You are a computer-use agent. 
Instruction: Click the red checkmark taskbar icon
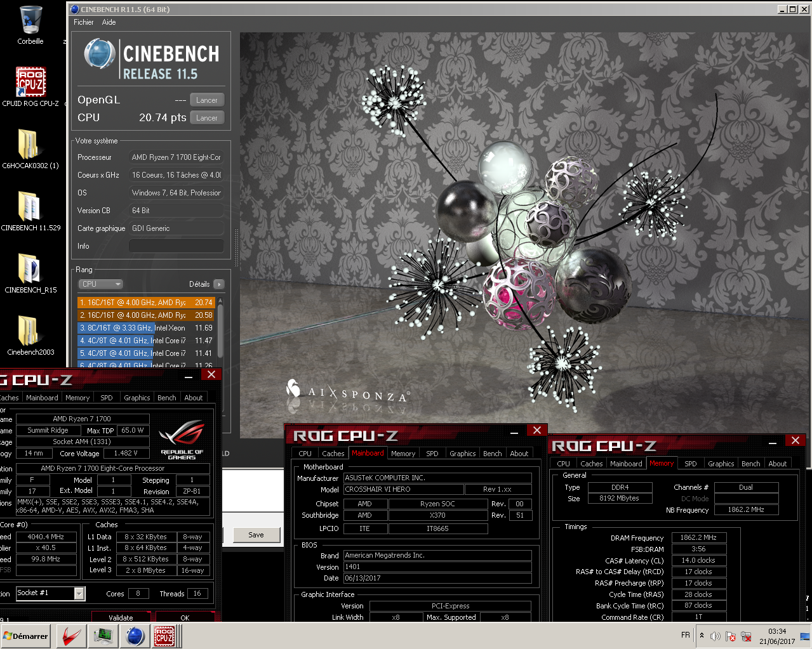tap(71, 636)
